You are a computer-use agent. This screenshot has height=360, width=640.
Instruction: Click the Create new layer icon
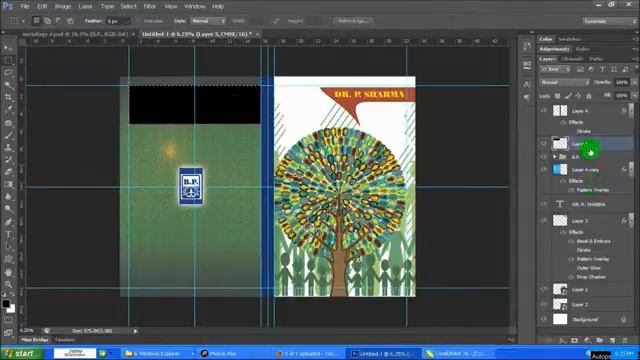(612, 340)
